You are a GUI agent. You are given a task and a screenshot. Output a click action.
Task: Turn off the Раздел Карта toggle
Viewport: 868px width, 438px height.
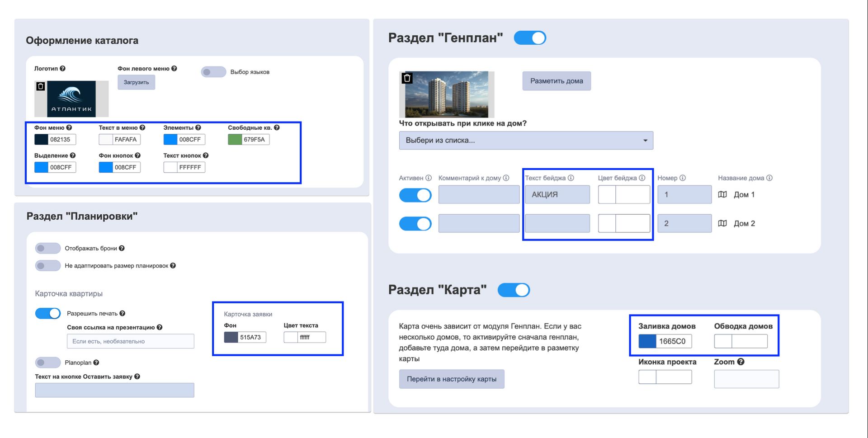pos(514,290)
